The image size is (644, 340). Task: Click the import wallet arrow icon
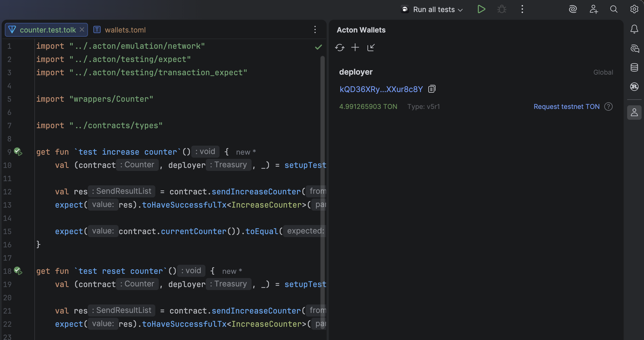371,48
